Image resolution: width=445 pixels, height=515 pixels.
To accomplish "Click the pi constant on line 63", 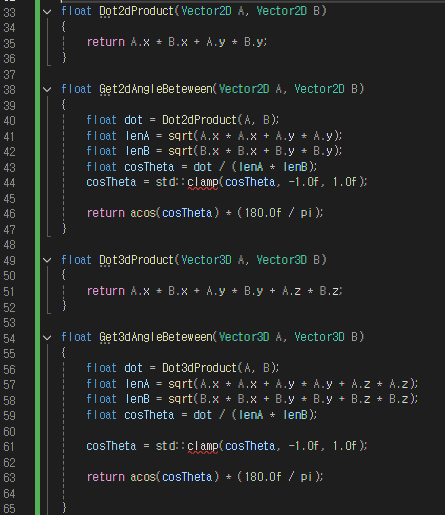I will point(306,477).
